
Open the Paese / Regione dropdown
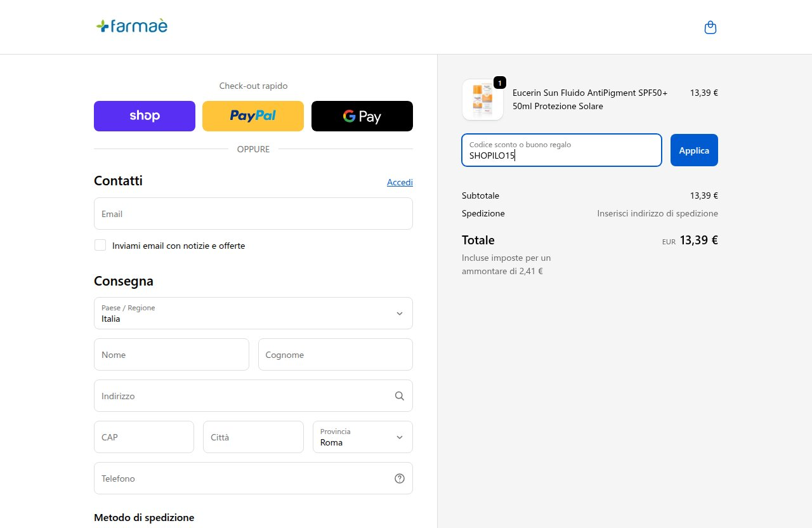253,313
